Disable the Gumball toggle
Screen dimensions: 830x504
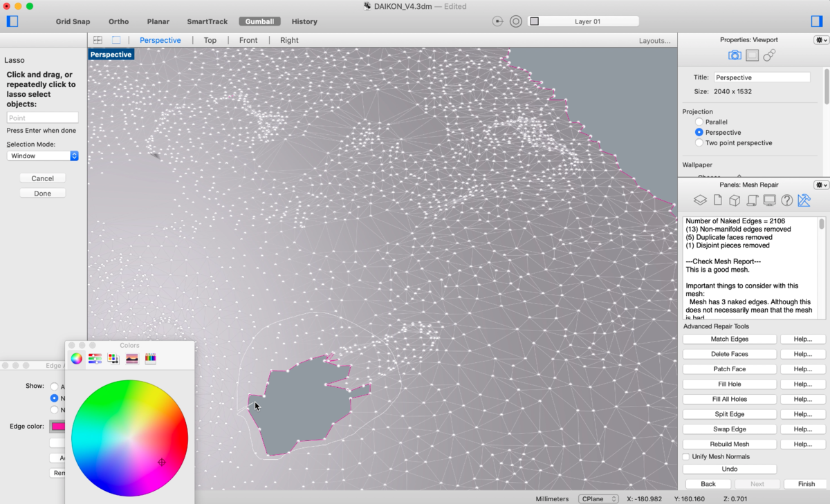click(259, 21)
